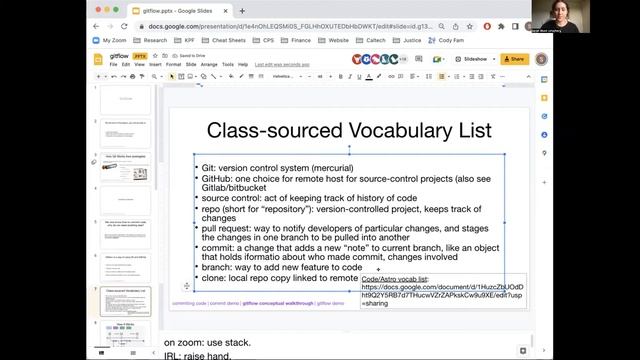Click the new slide plus button

point(98,76)
